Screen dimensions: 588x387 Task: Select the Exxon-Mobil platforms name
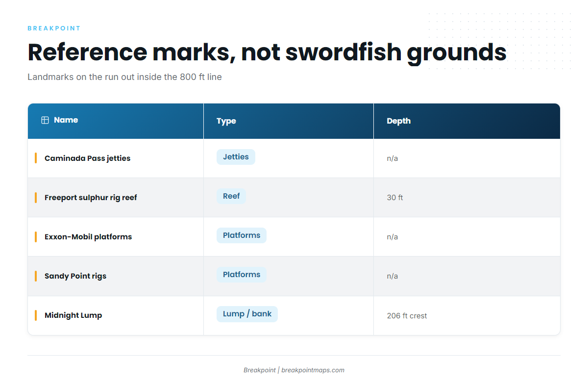pyautogui.click(x=88, y=237)
